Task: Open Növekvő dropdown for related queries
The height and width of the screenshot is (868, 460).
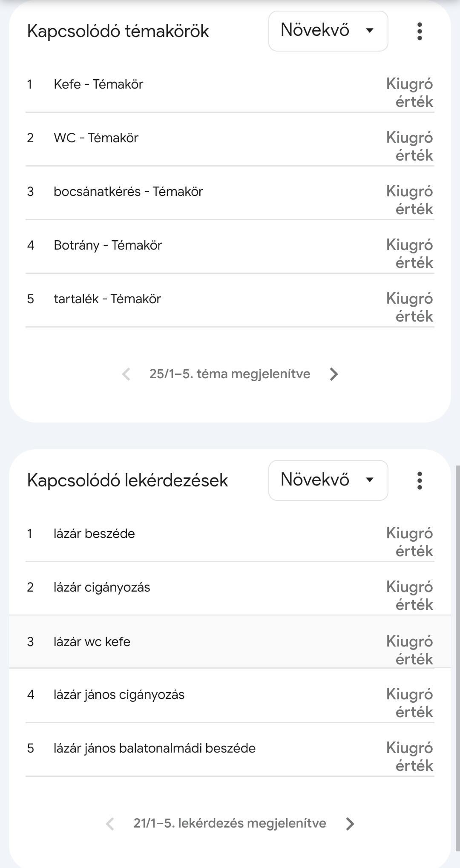Action: (x=328, y=480)
